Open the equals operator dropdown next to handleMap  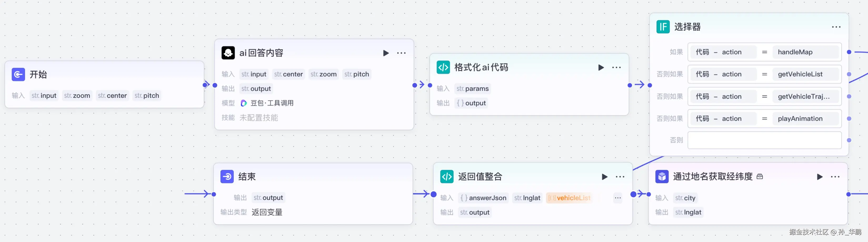click(764, 52)
